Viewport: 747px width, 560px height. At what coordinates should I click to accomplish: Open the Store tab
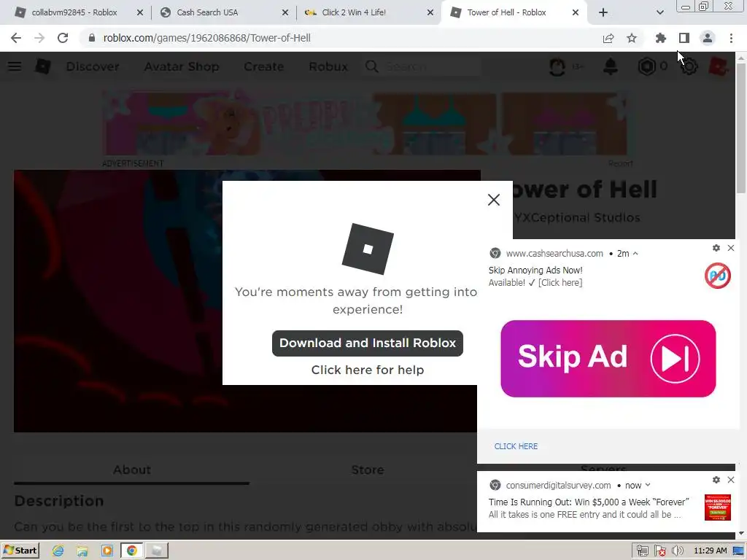click(x=368, y=470)
